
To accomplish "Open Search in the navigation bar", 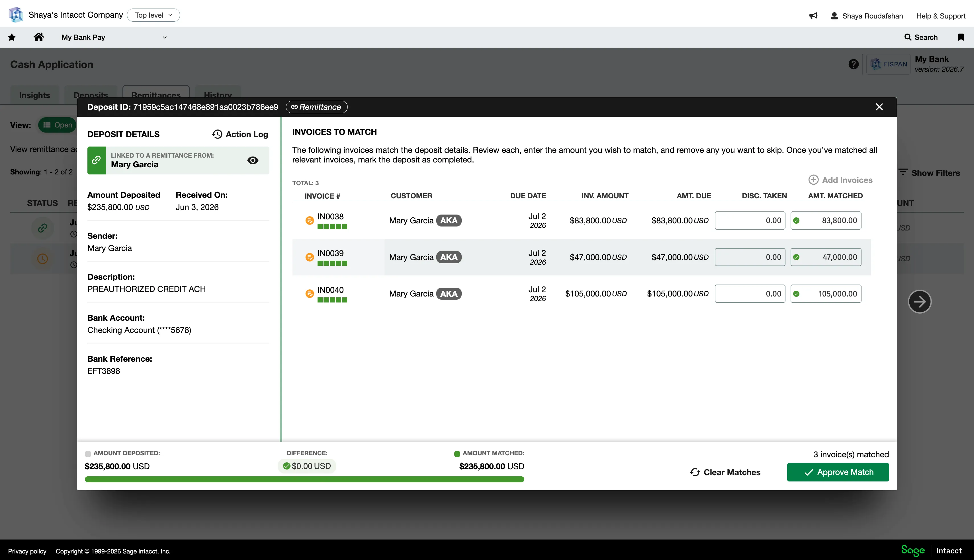I will (920, 37).
